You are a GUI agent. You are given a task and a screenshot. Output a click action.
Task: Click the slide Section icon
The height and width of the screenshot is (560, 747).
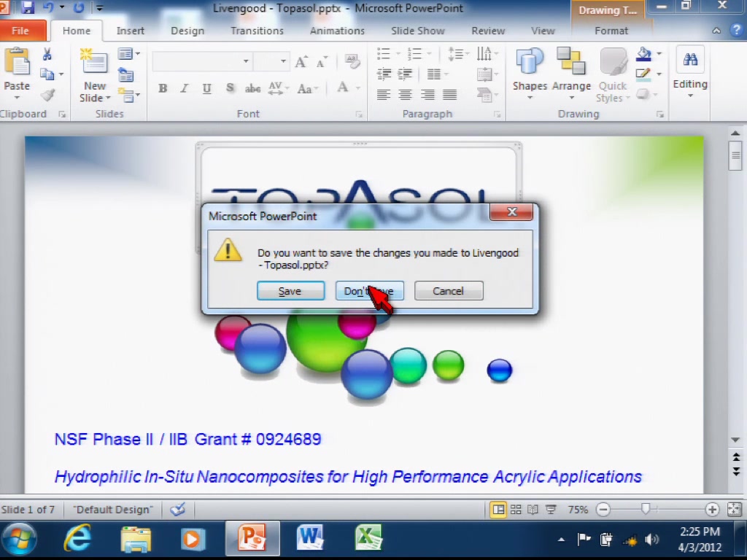[x=127, y=96]
